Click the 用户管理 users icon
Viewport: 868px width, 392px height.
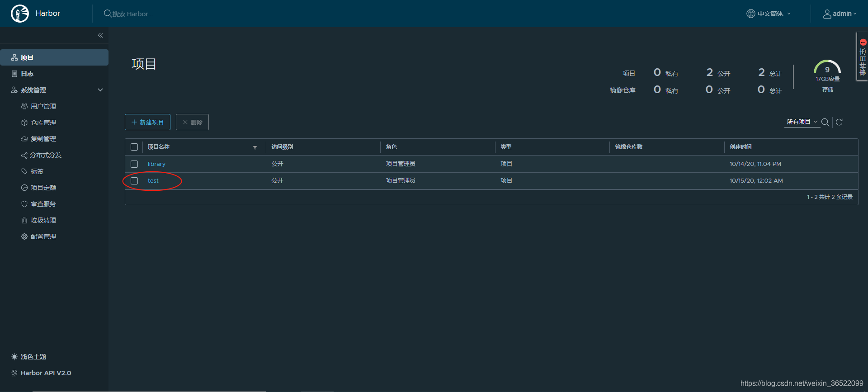[x=24, y=106]
